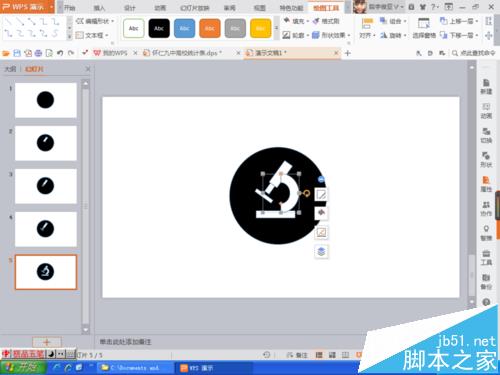Switch to normal view in status bar
500x375 pixels.
pyautogui.click(x=319, y=355)
